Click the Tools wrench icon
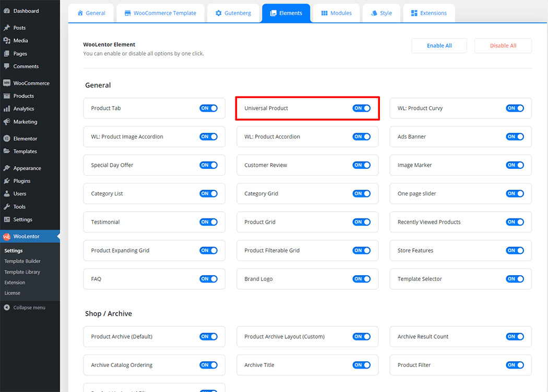548x392 pixels. coord(7,206)
